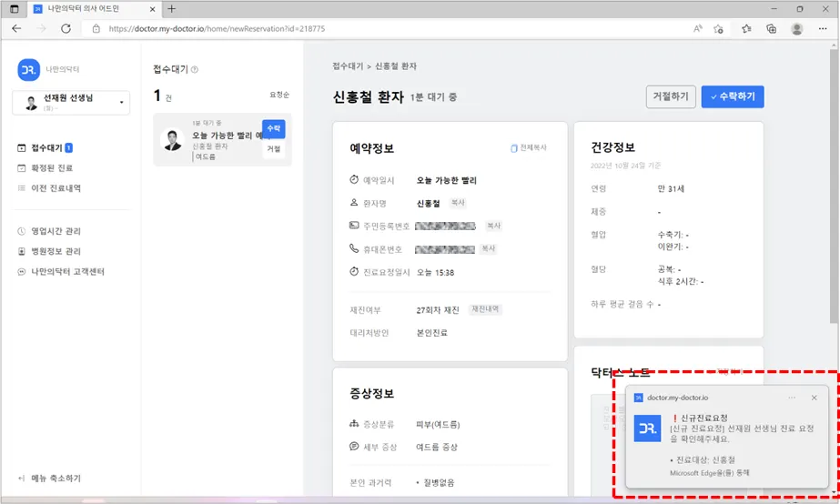Click the 거절하기 button

[x=671, y=97]
